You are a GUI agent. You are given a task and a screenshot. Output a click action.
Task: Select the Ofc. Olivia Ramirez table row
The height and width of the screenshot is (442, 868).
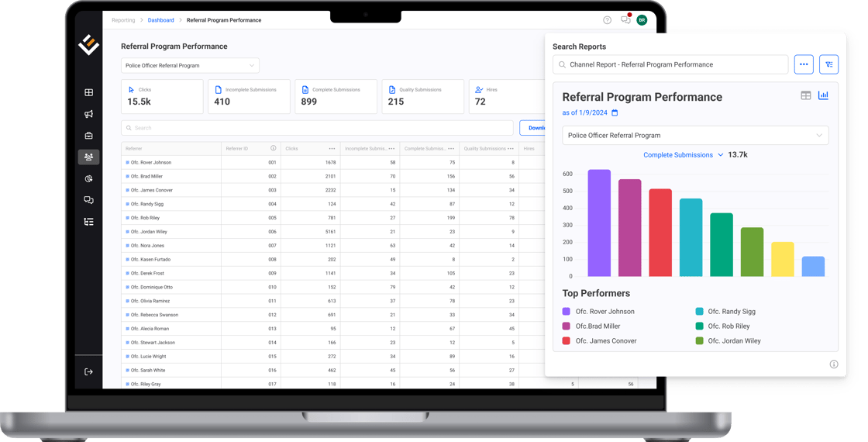point(333,301)
